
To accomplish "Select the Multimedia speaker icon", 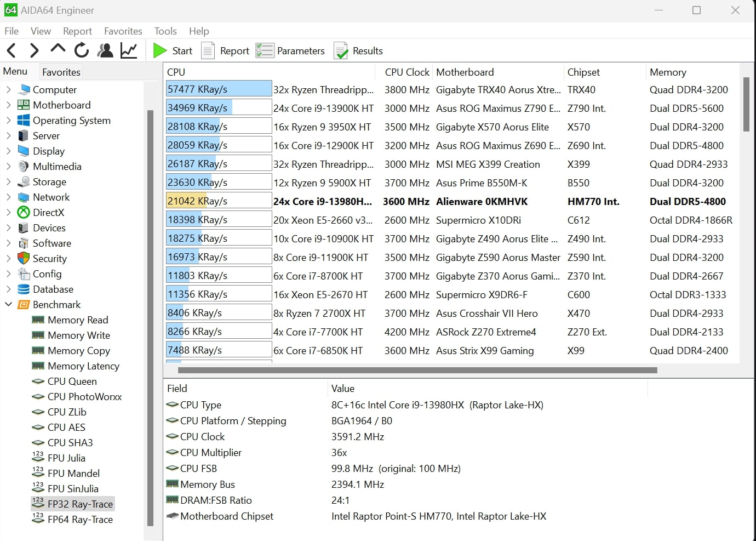I will (24, 166).
